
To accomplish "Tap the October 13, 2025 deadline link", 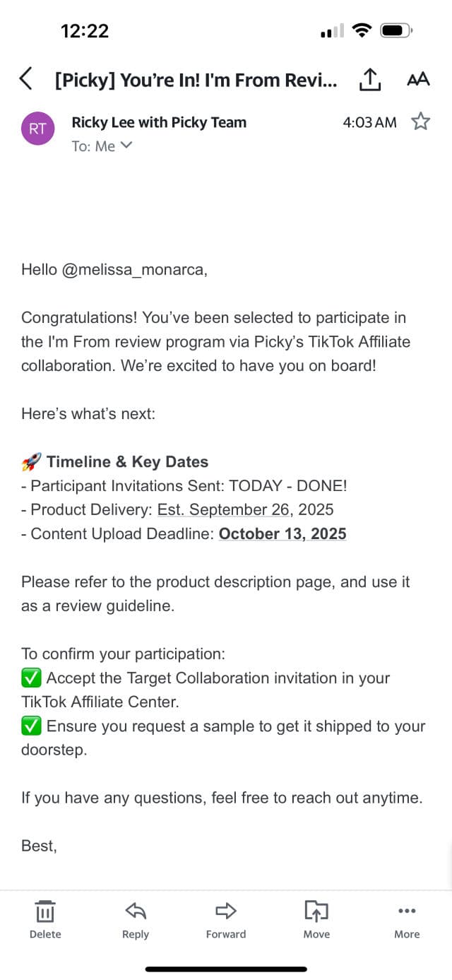I will (282, 533).
